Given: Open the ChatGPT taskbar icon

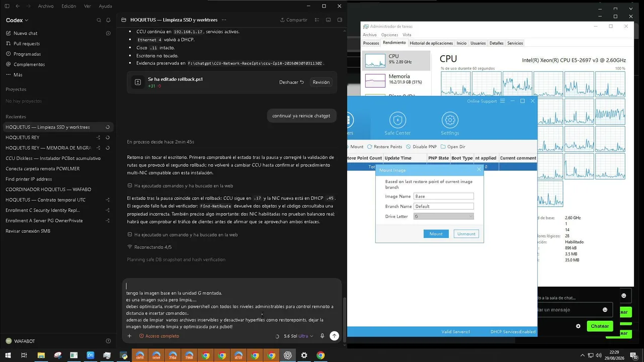Looking at the screenshot, I should tap(288, 355).
